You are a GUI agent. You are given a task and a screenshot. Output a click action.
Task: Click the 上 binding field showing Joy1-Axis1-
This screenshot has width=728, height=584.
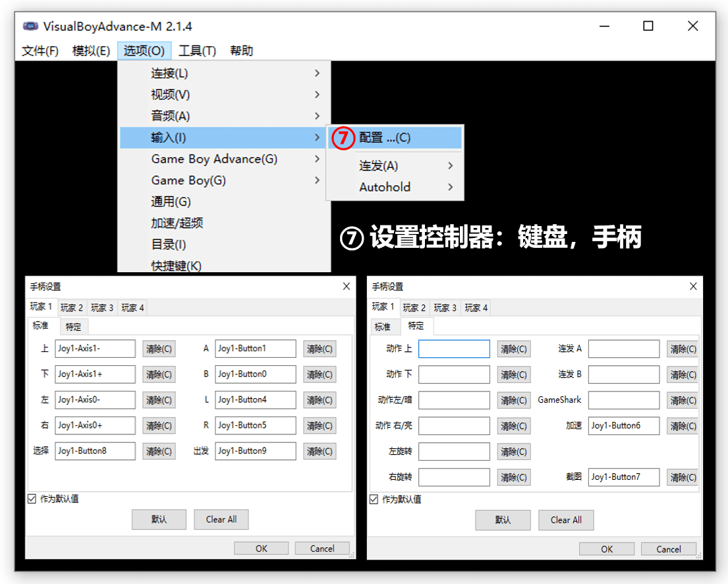(x=95, y=349)
